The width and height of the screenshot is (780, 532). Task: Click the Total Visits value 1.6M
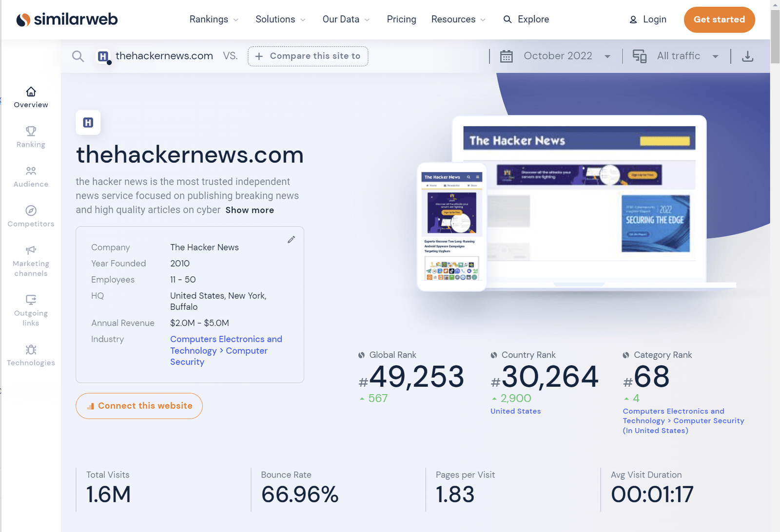(109, 494)
